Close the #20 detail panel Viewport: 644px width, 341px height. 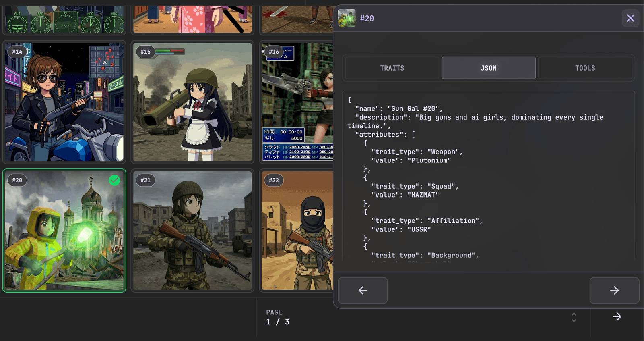tap(630, 18)
